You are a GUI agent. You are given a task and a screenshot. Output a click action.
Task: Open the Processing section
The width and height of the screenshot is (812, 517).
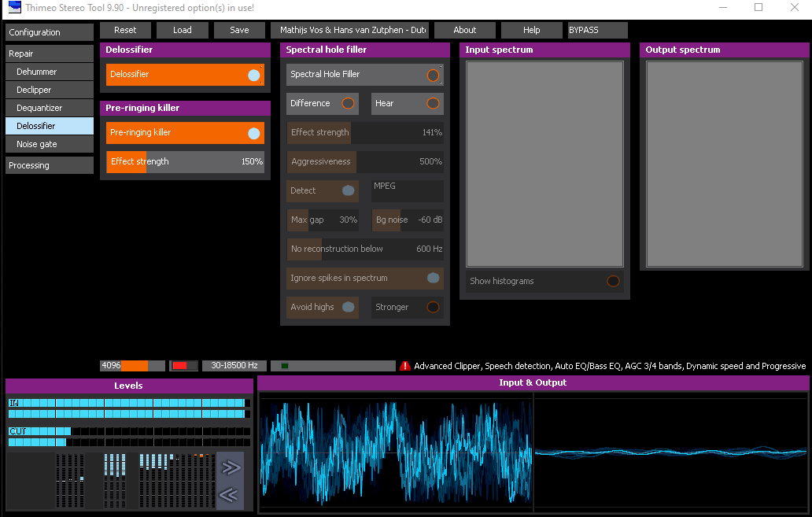(50, 165)
